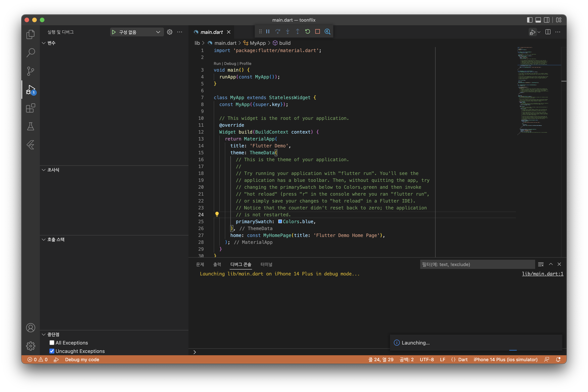
Task: Open the Source Control view
Action: click(30, 71)
